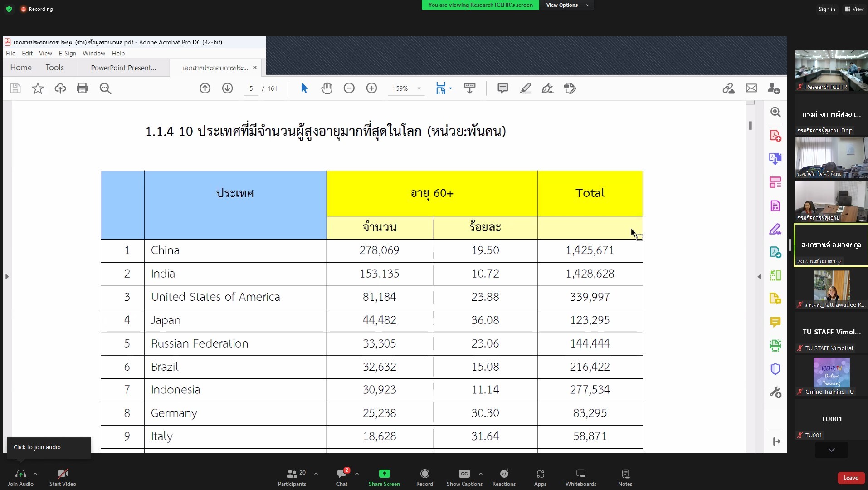Switch to PowerPoint Present... tab
Viewport: 868px width, 490px height.
point(123,68)
